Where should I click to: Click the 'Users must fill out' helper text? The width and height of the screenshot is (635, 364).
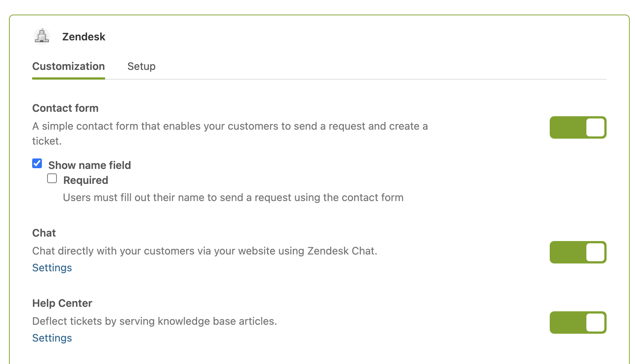233,197
